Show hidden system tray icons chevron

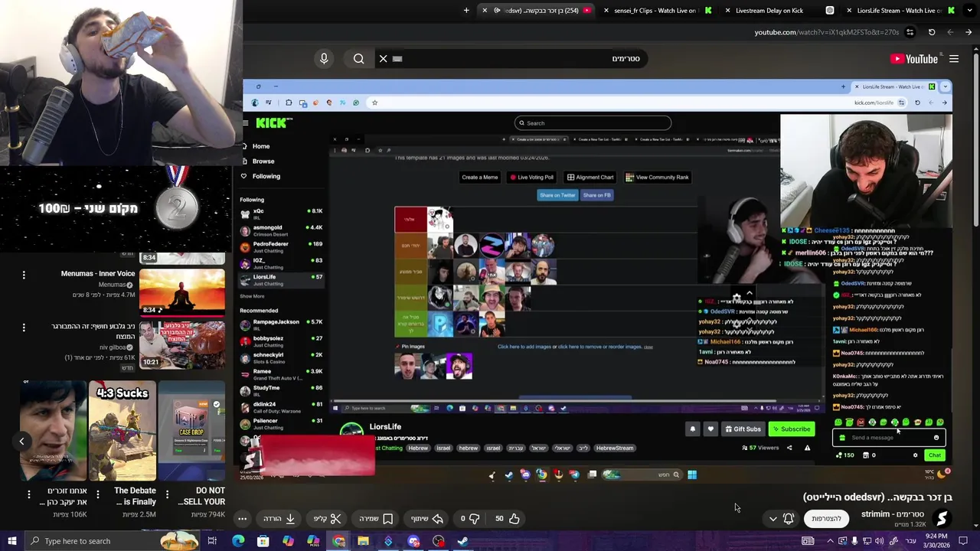click(x=830, y=541)
